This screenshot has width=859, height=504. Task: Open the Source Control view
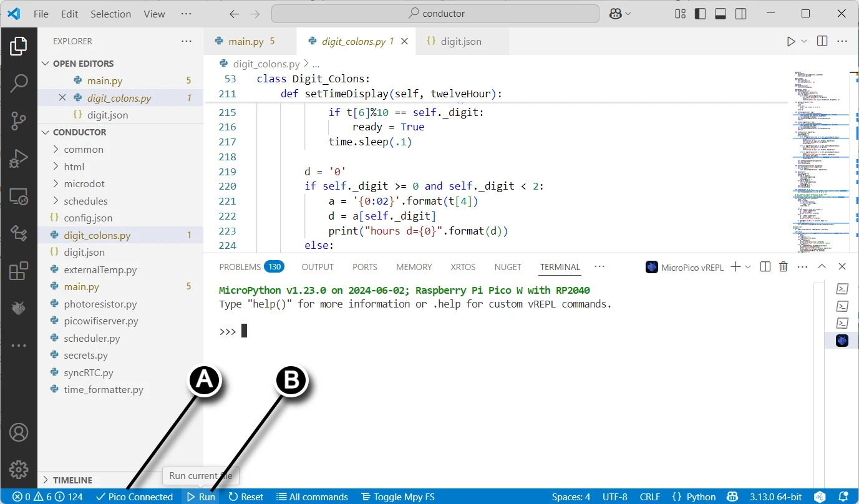pos(19,121)
